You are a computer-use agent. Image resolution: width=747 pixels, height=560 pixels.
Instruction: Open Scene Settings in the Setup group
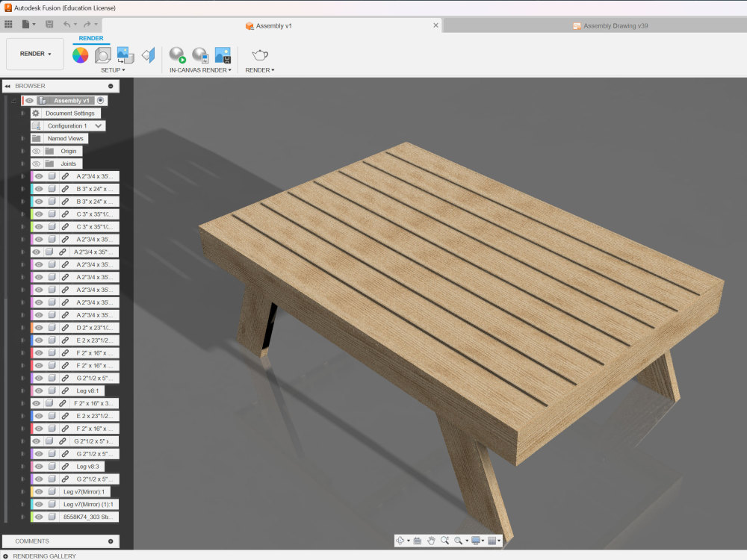[x=102, y=55]
